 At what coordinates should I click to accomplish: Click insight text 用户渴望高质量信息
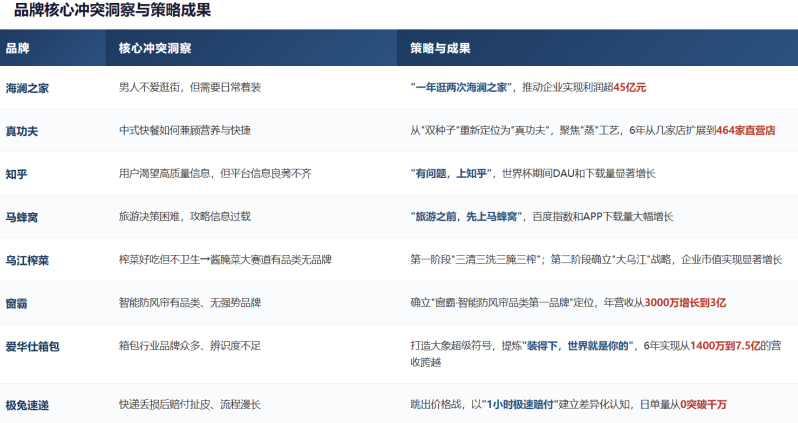coord(164,174)
